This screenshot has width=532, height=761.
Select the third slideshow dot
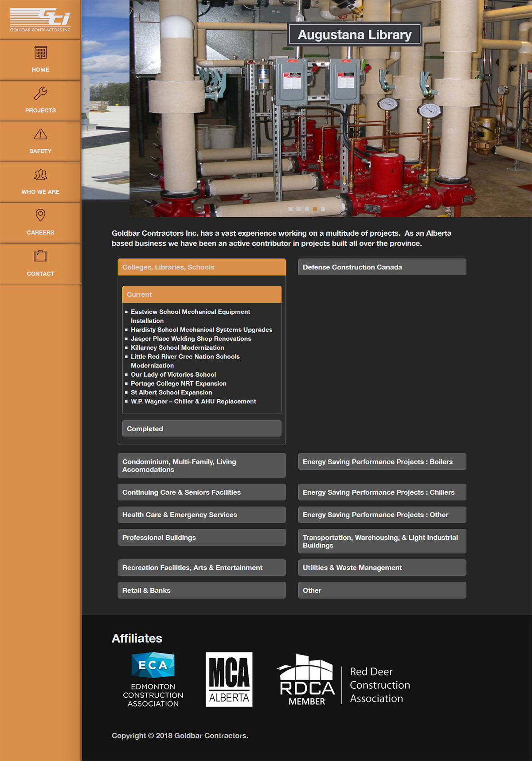coord(306,209)
